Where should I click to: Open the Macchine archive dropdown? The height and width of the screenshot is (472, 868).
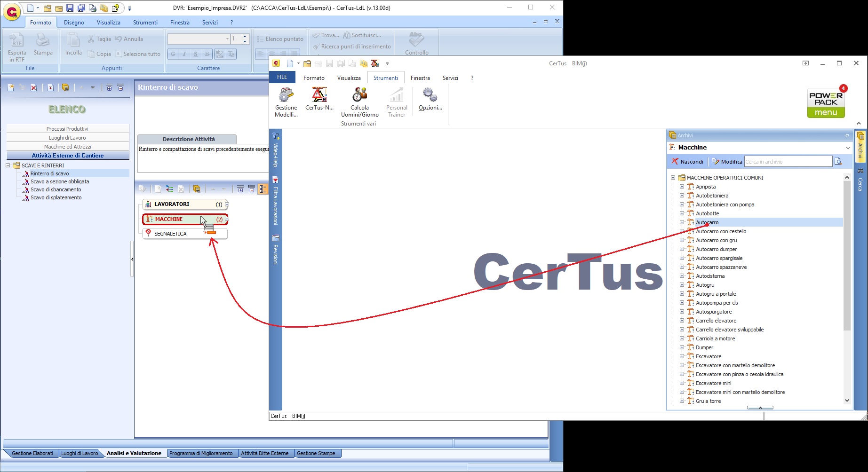point(848,148)
